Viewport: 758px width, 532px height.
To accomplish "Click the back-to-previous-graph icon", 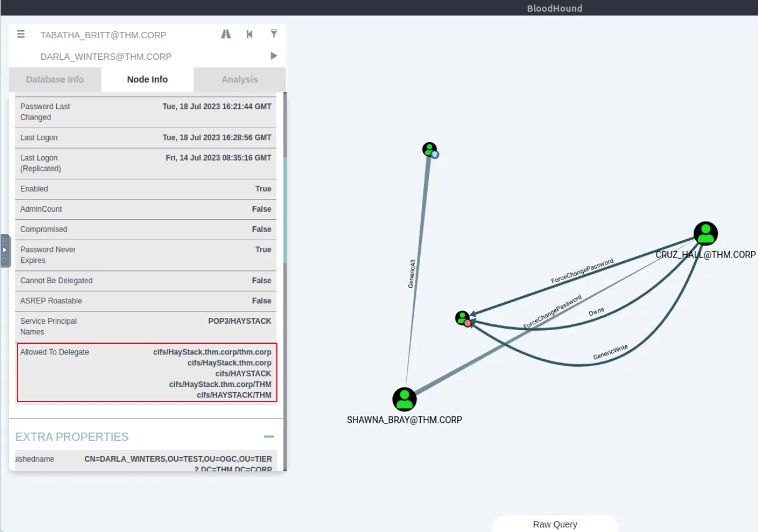I will 250,34.
